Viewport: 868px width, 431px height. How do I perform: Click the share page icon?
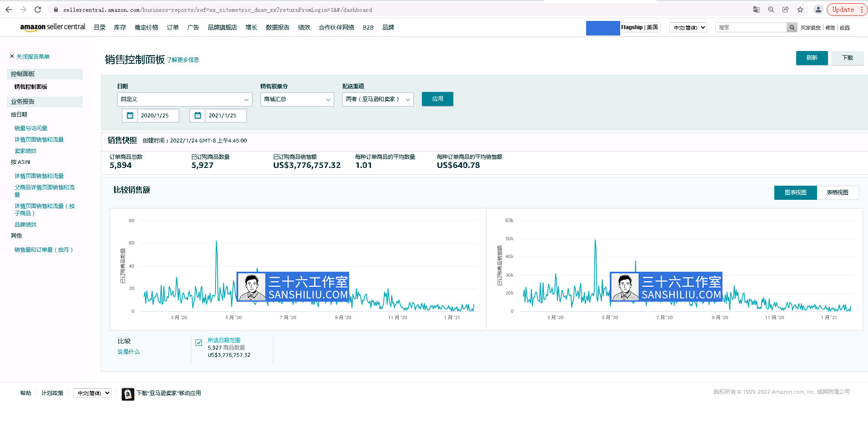tap(786, 10)
